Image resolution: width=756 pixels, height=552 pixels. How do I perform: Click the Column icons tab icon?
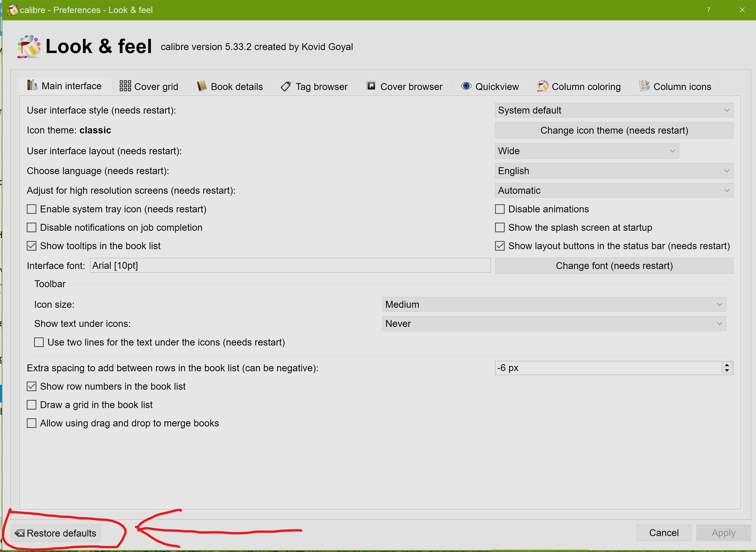[644, 86]
